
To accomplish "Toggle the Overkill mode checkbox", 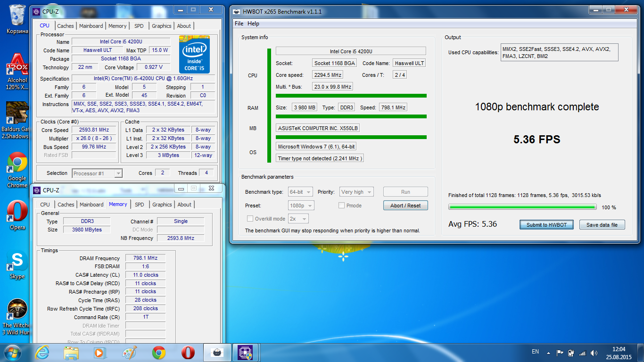I will pos(250,219).
